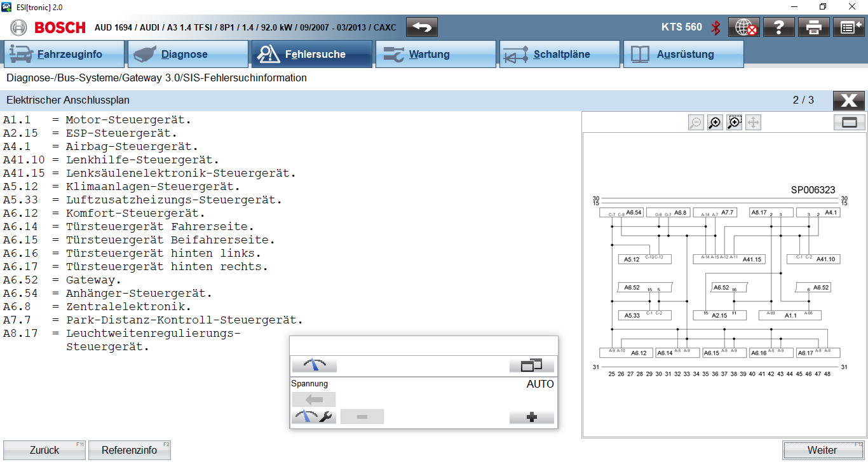The height and width of the screenshot is (462, 868).
Task: Click the back arrow button in header
Action: click(422, 27)
